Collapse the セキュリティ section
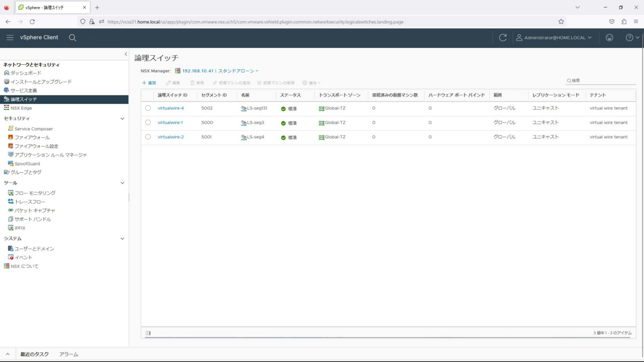 pos(122,119)
